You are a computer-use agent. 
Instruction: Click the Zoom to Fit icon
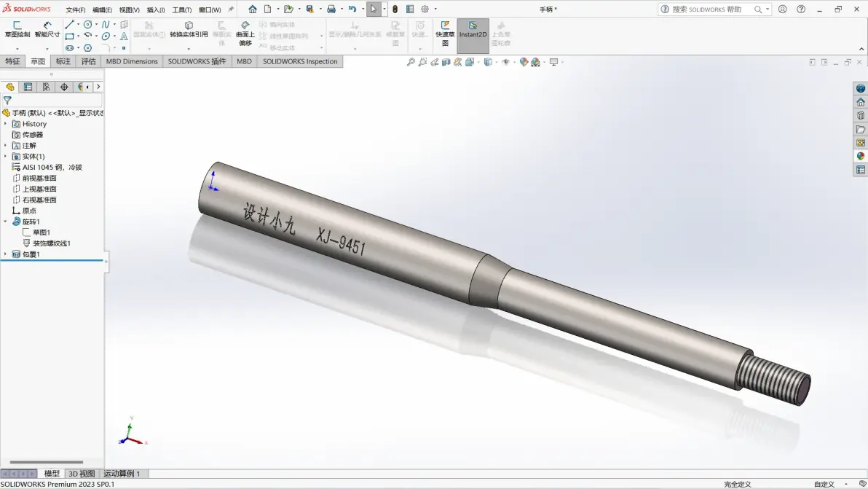pyautogui.click(x=411, y=62)
